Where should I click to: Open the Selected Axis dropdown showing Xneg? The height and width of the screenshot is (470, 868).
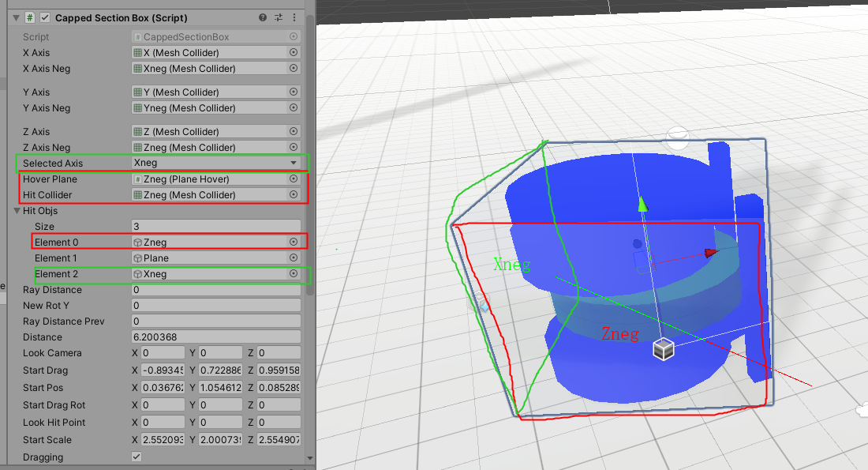point(215,163)
